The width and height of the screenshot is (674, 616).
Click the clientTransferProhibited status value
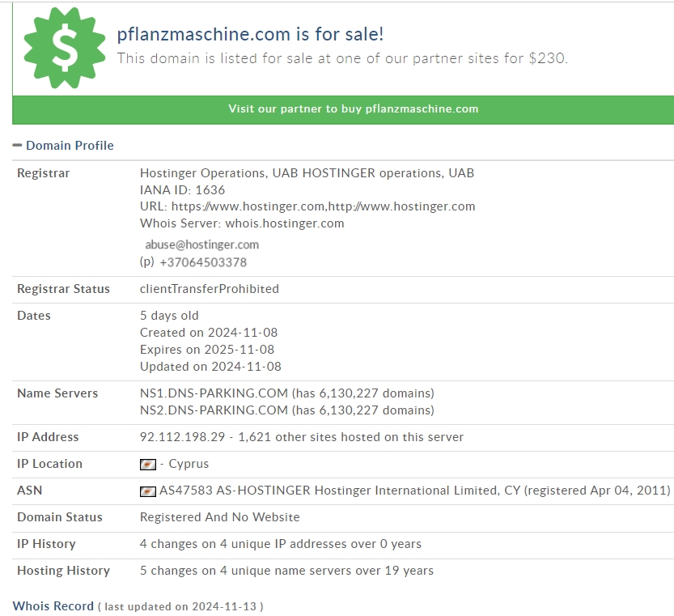210,289
